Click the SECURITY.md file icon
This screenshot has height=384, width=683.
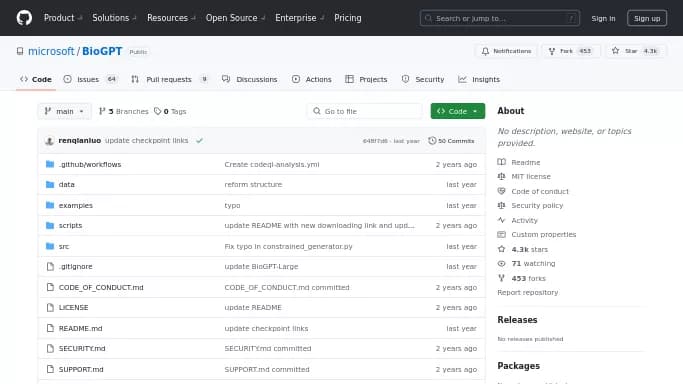[x=50, y=348]
